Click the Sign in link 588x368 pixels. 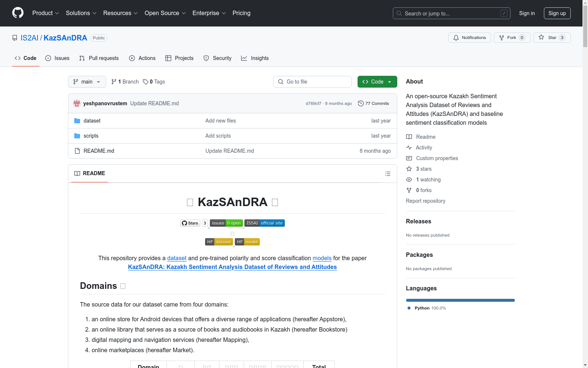527,13
